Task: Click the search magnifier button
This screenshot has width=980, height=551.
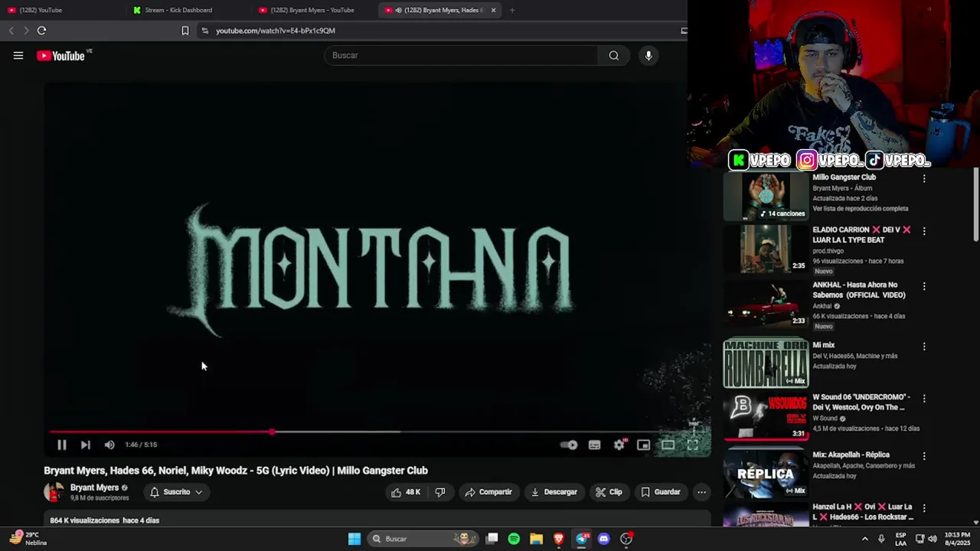Action: pos(614,55)
